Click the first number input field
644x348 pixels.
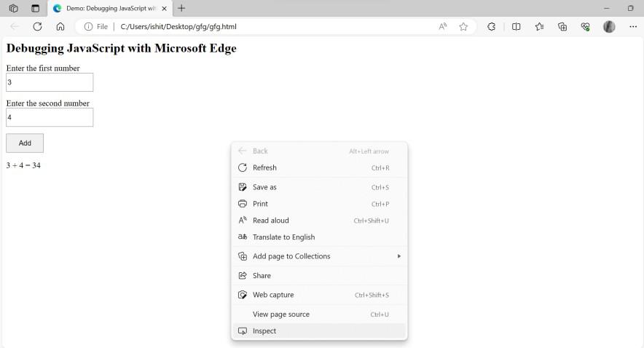pyautogui.click(x=50, y=82)
